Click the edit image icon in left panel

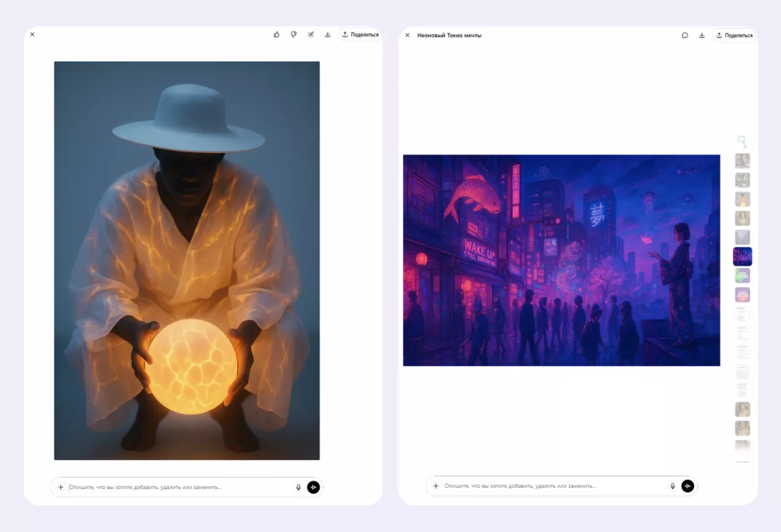coord(311,35)
